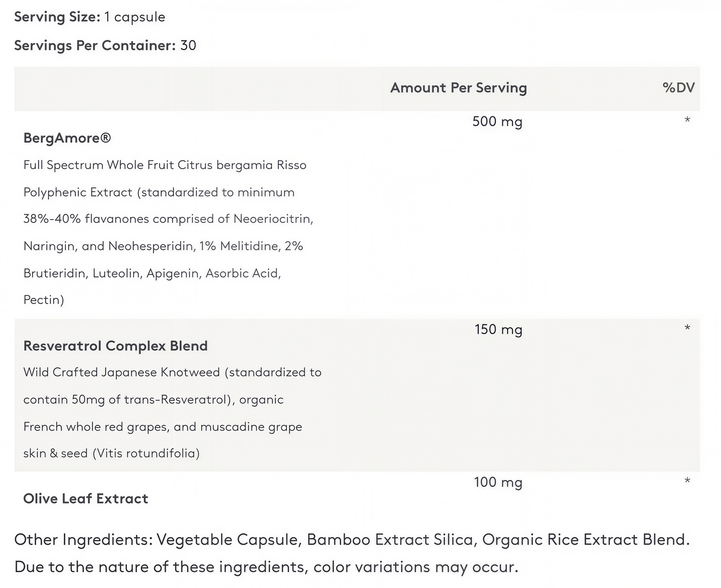Click the Full Spectrum Whole Fruit description line
This screenshot has width=721, height=588.
165,165
